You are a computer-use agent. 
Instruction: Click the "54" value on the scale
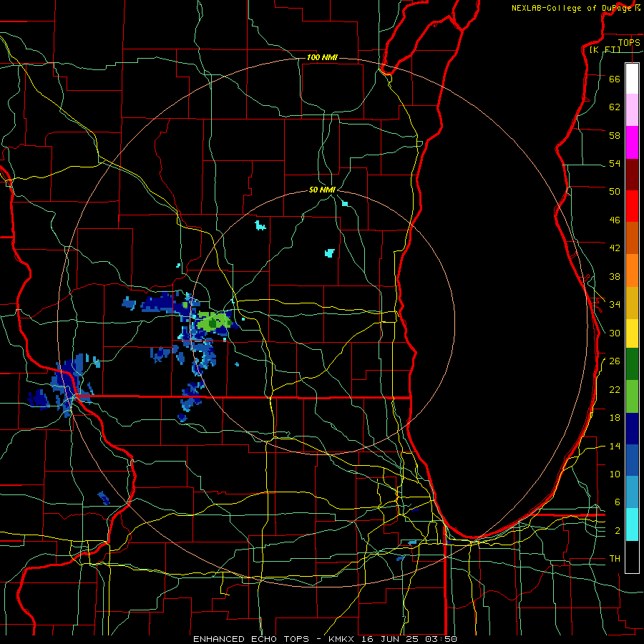pyautogui.click(x=615, y=163)
